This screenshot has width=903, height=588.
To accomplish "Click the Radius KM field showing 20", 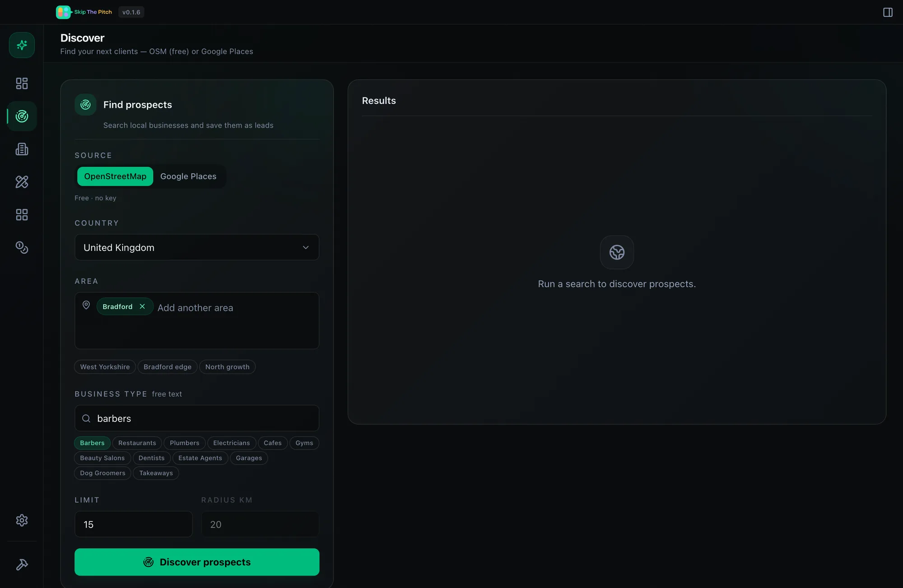I will tap(260, 524).
